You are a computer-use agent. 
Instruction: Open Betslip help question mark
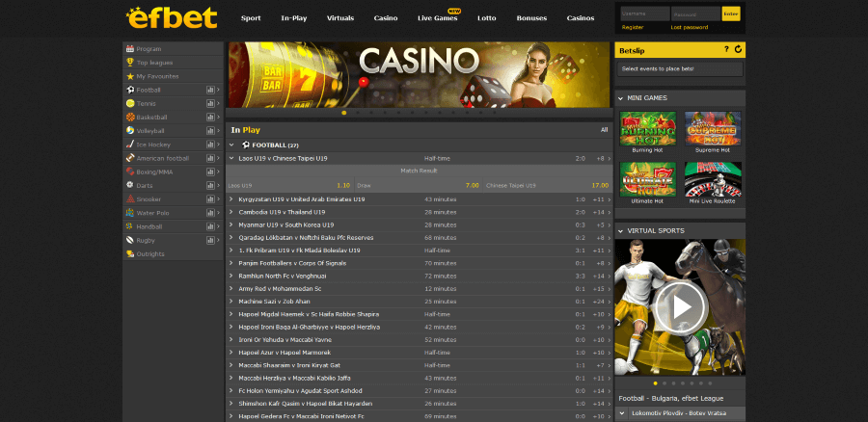click(726, 50)
